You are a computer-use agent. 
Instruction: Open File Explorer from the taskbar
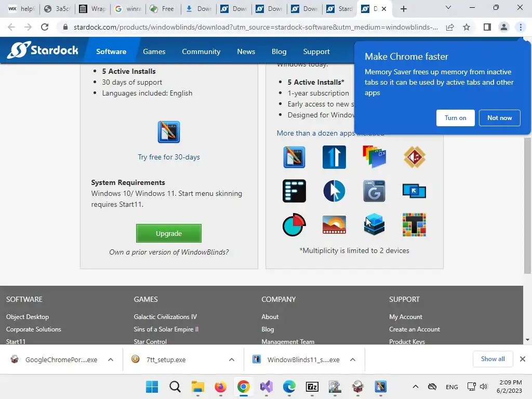coord(198,387)
